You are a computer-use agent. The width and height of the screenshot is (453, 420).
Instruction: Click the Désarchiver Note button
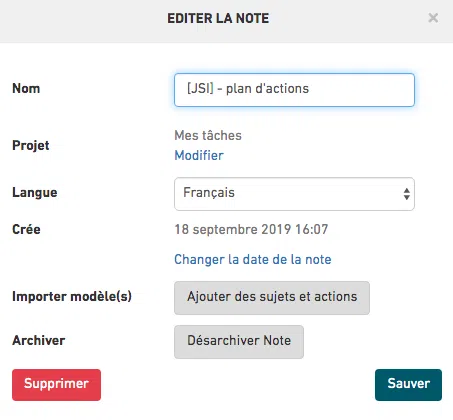click(239, 342)
